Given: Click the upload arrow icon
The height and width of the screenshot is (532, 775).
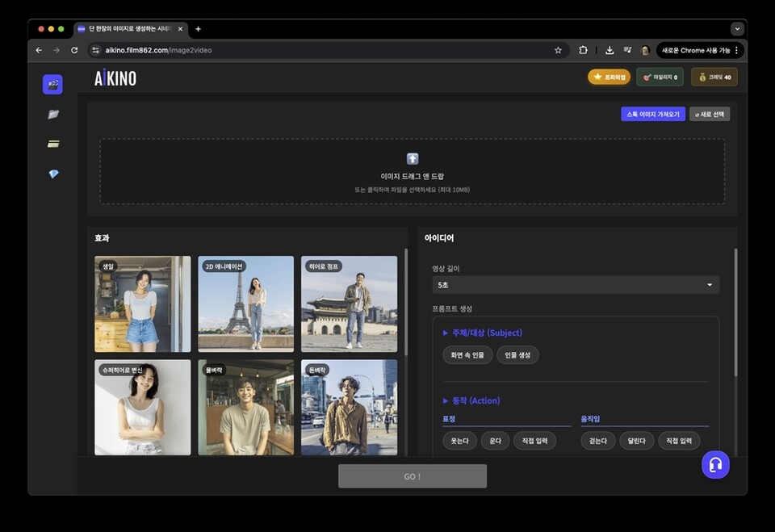Looking at the screenshot, I should (x=413, y=159).
